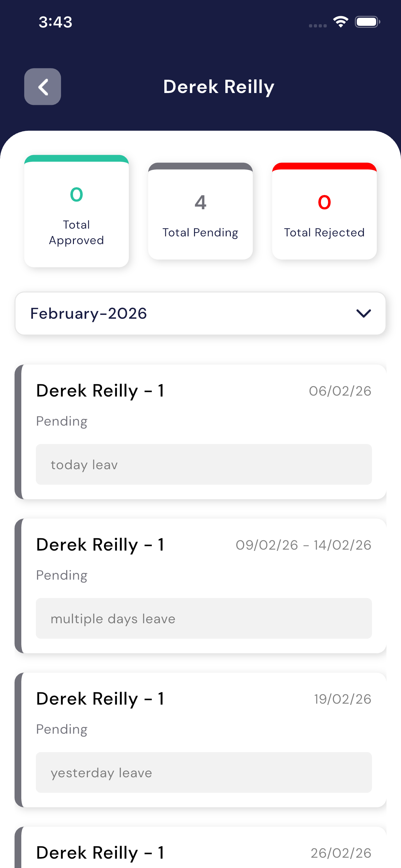Tap the battery status icon
This screenshot has width=401, height=868.
pyautogui.click(x=367, y=22)
